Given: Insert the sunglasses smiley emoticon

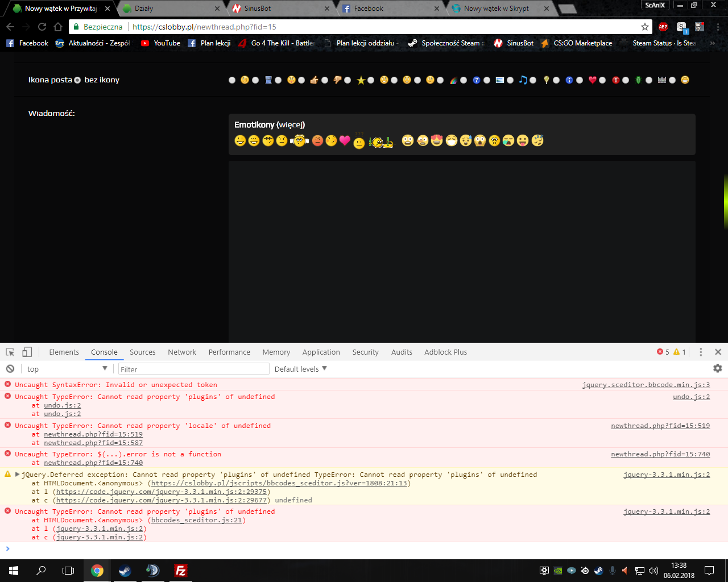Looking at the screenshot, I should (268, 140).
